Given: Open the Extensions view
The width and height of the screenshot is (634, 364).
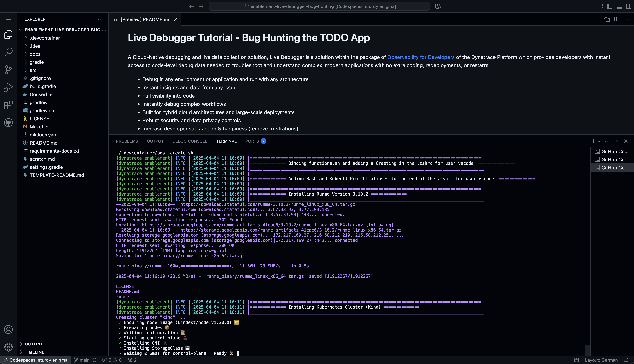Looking at the screenshot, I should pos(8,105).
